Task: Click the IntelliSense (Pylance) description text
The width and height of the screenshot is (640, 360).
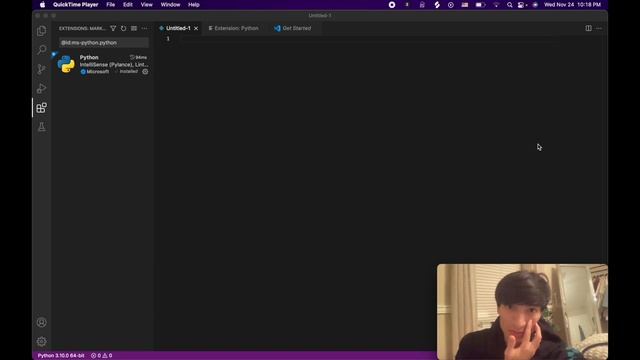Action: [114, 64]
